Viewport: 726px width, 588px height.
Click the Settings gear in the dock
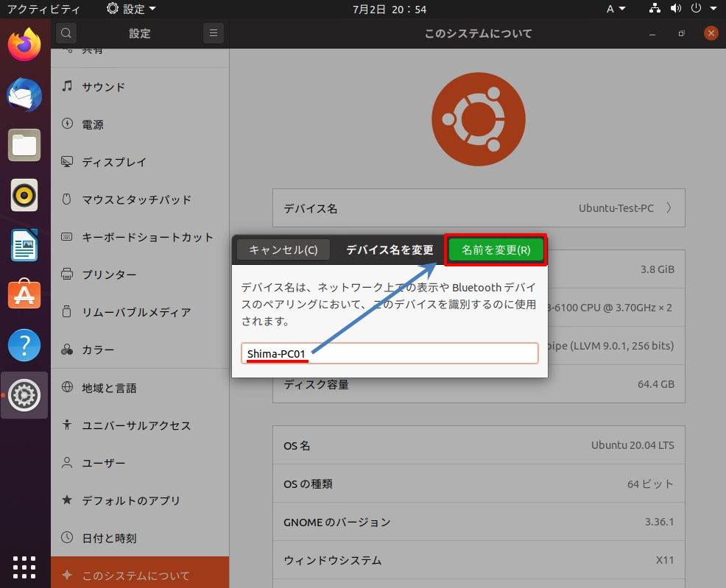pos(24,395)
